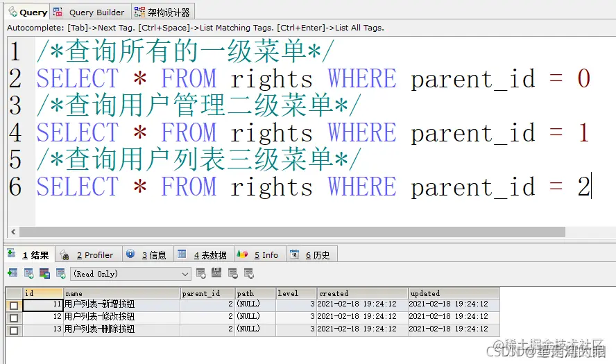Switch to the 4 表数据 tab
Screen dimensions: 616x364
[x=203, y=255]
